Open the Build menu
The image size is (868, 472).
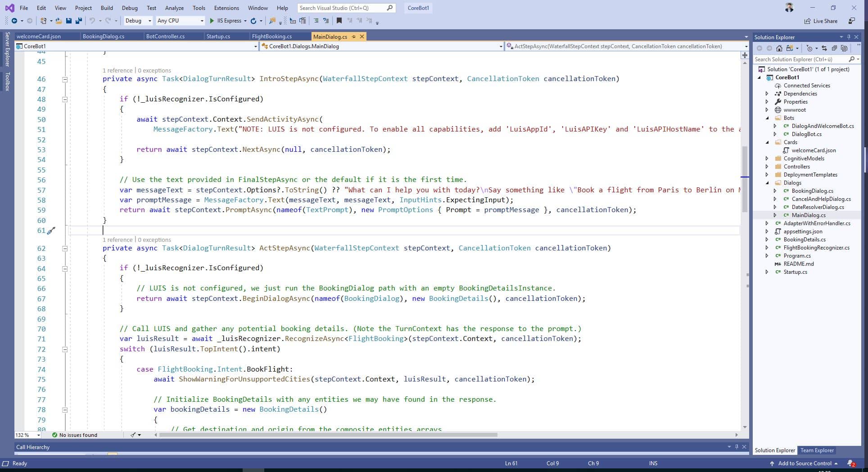[x=107, y=8]
